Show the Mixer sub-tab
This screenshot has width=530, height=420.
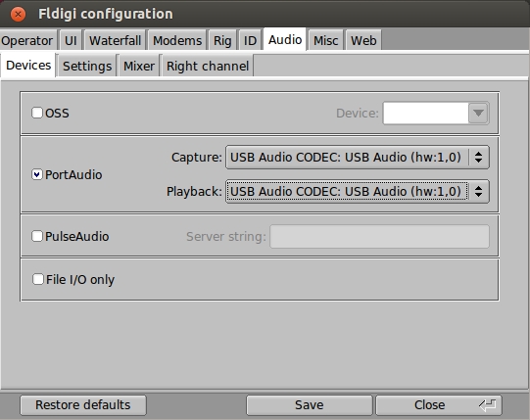tap(139, 66)
